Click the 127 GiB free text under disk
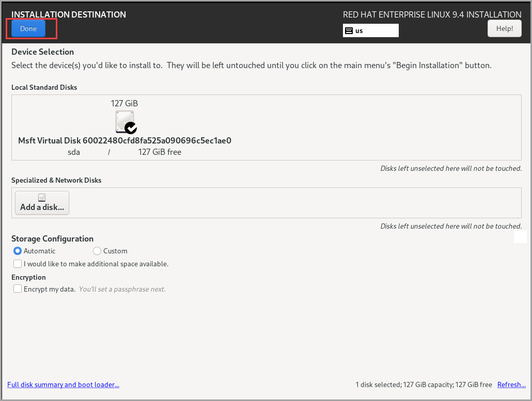Image resolution: width=532 pixels, height=401 pixels. pos(160,152)
